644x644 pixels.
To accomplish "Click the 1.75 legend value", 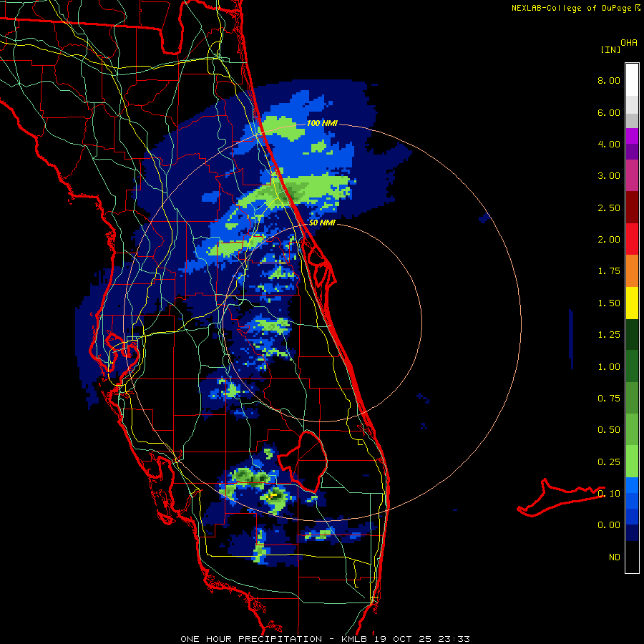I will pyautogui.click(x=609, y=271).
